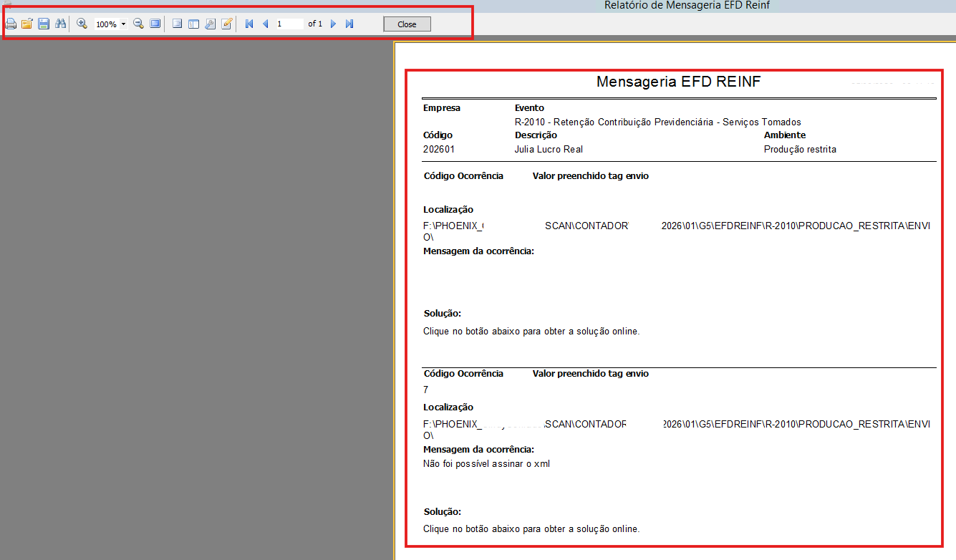Viewport: 956px width, 560px height.
Task: Open page settings wrench icon
Action: (x=210, y=24)
